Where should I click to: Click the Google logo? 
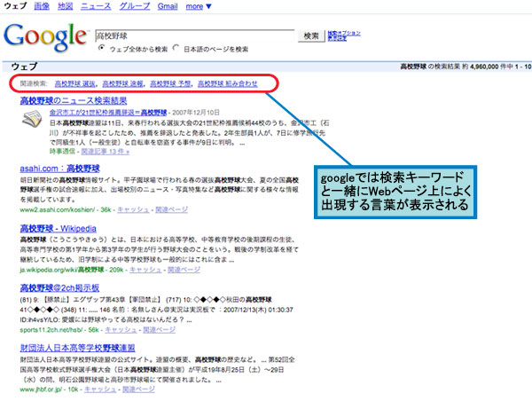[45, 37]
